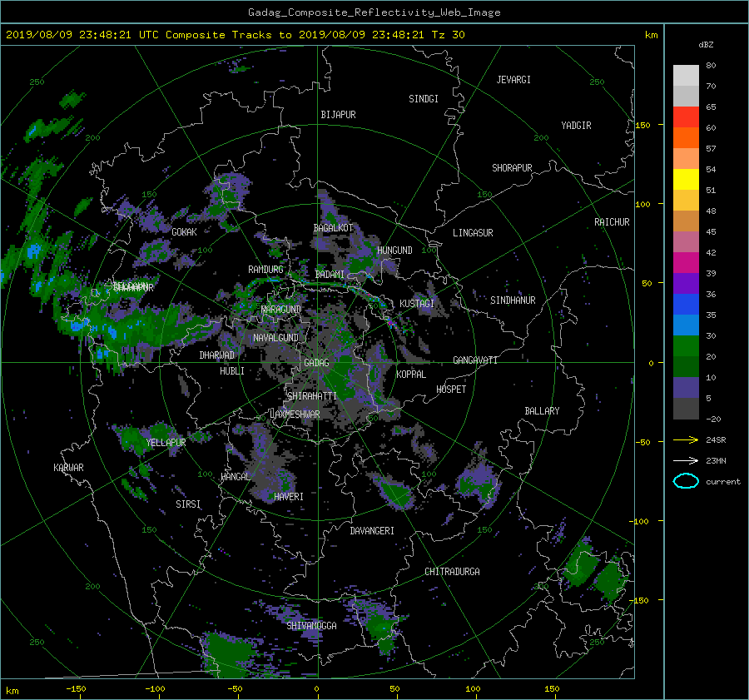The width and height of the screenshot is (749, 700).
Task: Click the light gray 70 dBZ color swatch
Action: coord(686,76)
